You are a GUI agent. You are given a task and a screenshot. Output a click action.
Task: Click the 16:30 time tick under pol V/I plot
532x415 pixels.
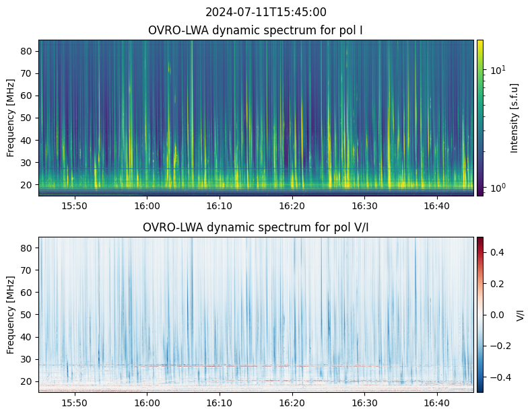point(364,402)
